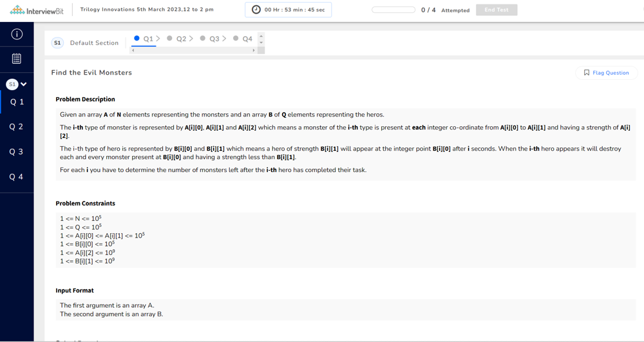Screen dimensions: 644x342
Task: Jump to Q 4 in left sidebar
Action: [x=17, y=177]
